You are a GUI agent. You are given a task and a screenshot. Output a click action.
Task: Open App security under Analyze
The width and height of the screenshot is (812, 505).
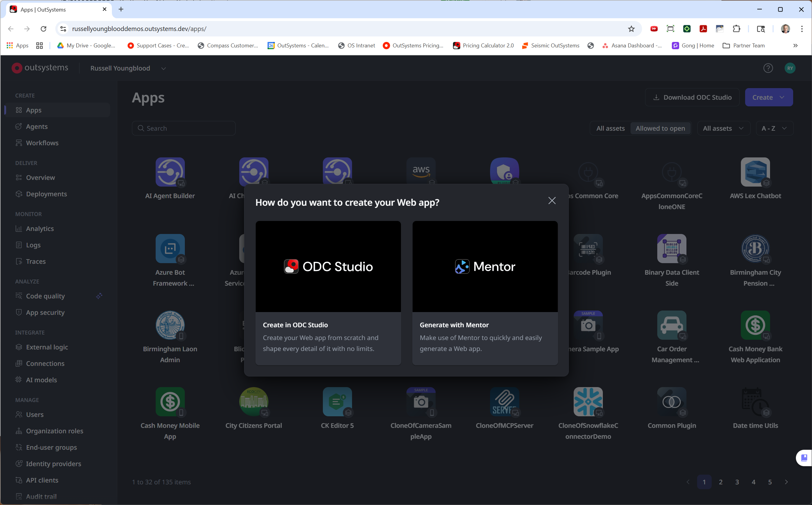[x=45, y=312]
